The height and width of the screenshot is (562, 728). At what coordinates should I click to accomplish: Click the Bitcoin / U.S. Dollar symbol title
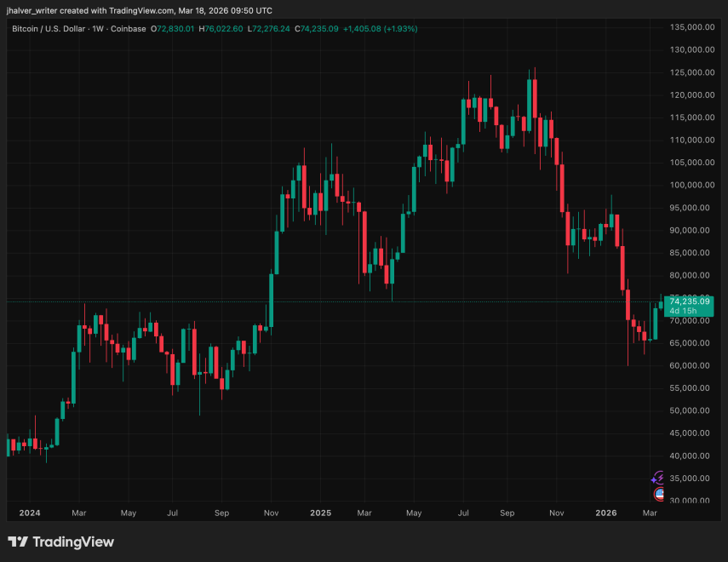tap(54, 29)
